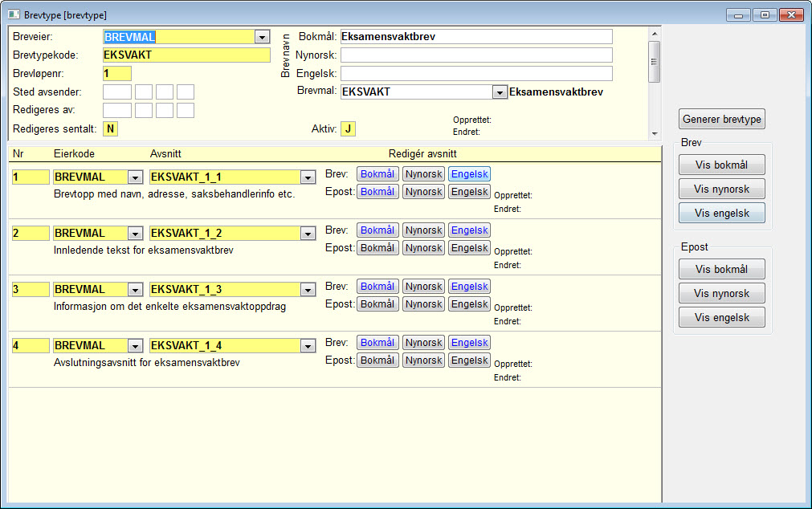812x509 pixels.
Task: Click the Brevløpenr field
Action: [117, 74]
